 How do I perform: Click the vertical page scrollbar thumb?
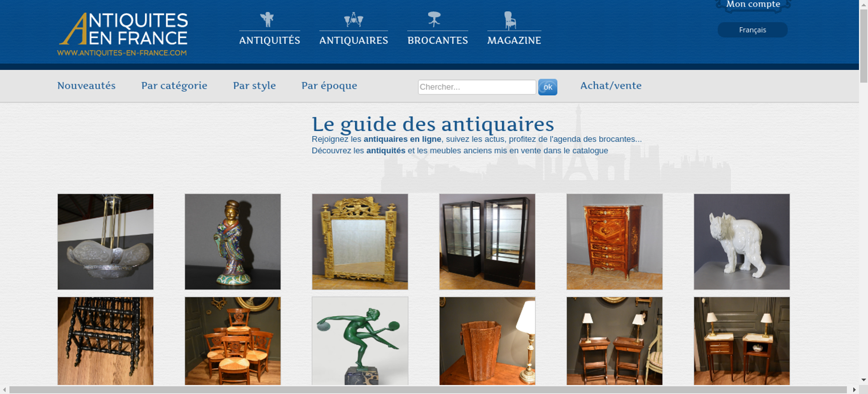[863, 46]
